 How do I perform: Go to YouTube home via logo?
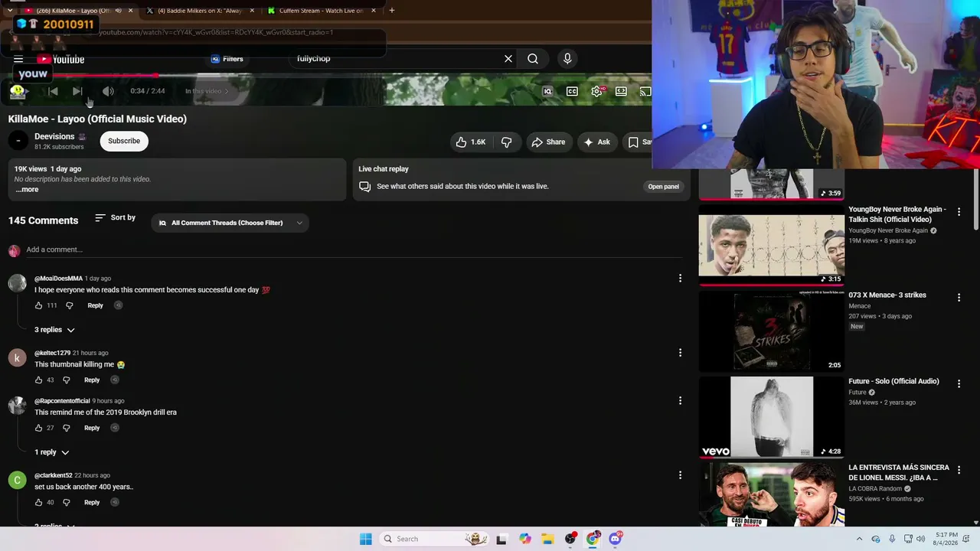[x=60, y=59]
